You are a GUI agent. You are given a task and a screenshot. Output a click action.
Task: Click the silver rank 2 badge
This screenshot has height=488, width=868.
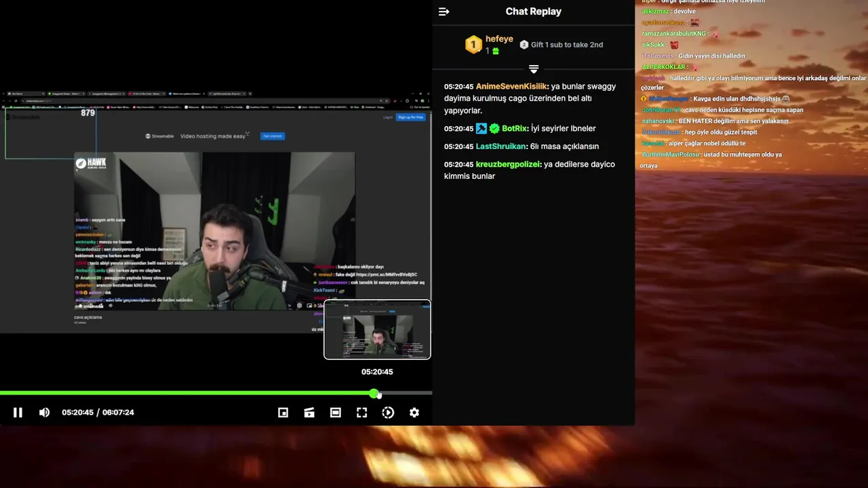point(524,45)
